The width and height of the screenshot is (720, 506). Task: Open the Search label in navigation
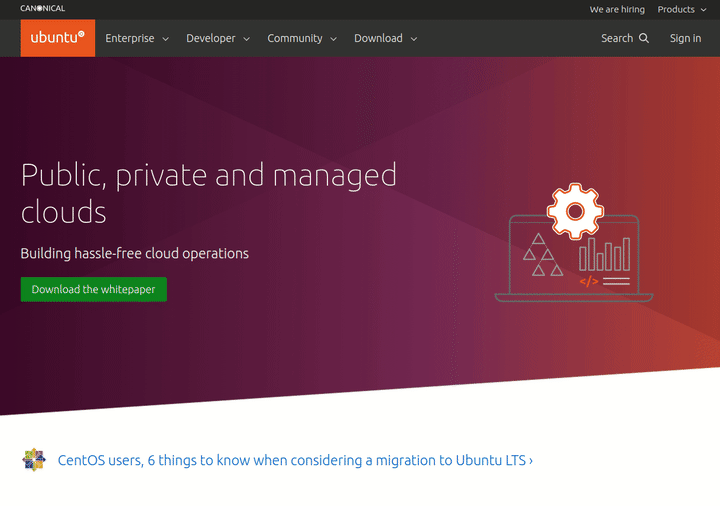pyautogui.click(x=617, y=38)
